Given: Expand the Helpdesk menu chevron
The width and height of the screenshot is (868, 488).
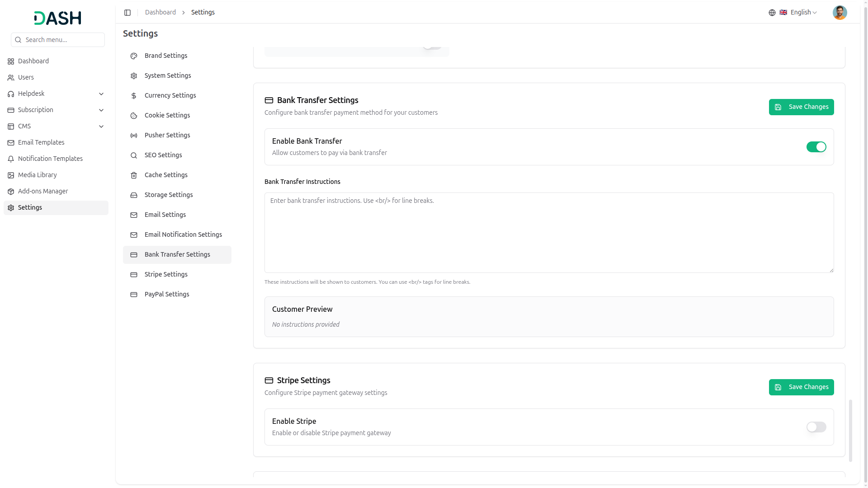Looking at the screenshot, I should [x=101, y=94].
